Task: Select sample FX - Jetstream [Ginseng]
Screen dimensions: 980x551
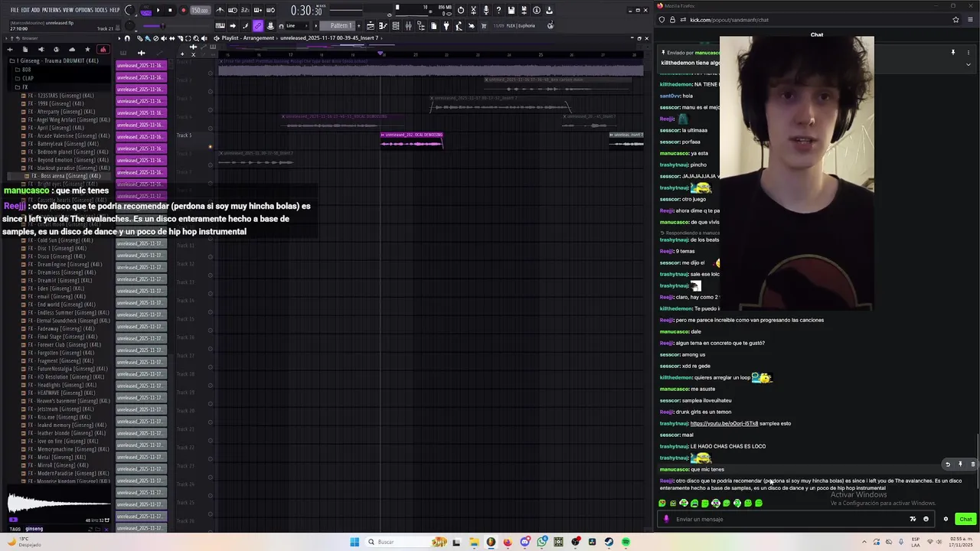Action: click(60, 409)
